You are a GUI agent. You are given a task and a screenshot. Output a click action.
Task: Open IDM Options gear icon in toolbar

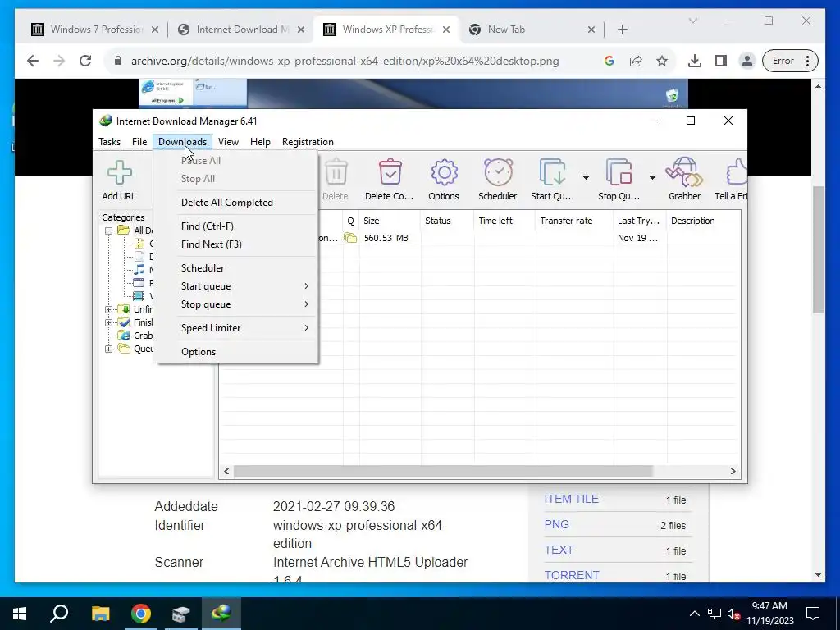pos(444,180)
